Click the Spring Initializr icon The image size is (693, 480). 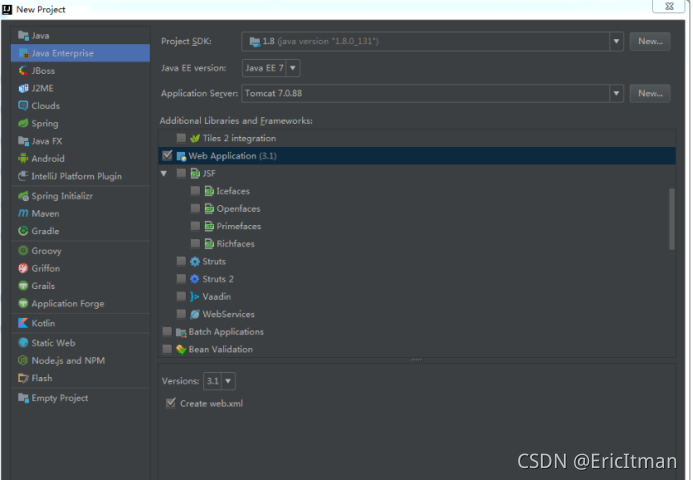coord(23,196)
